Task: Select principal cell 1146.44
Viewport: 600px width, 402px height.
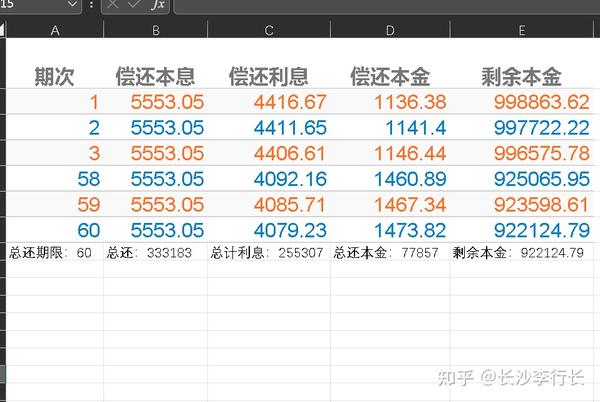Action: tap(390, 153)
